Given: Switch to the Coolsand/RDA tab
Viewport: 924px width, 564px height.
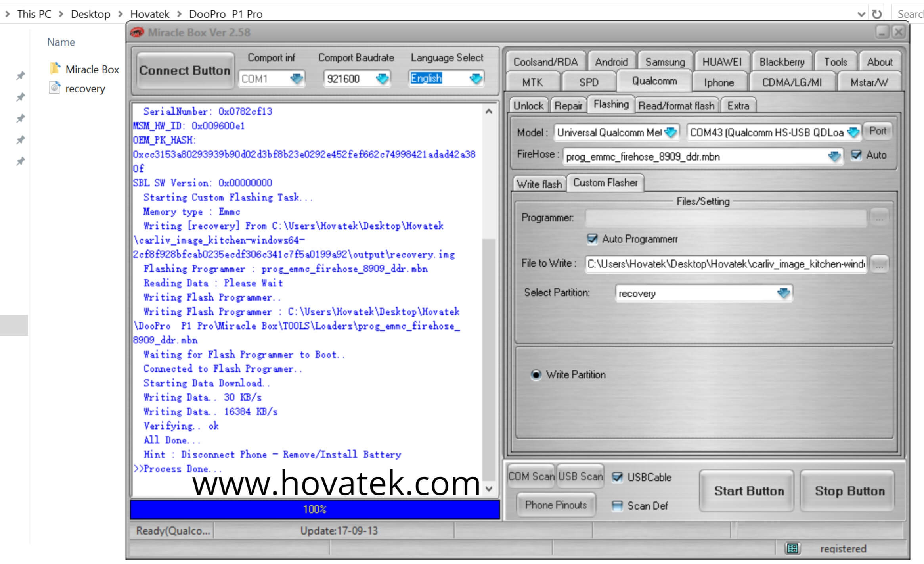Looking at the screenshot, I should pyautogui.click(x=546, y=62).
